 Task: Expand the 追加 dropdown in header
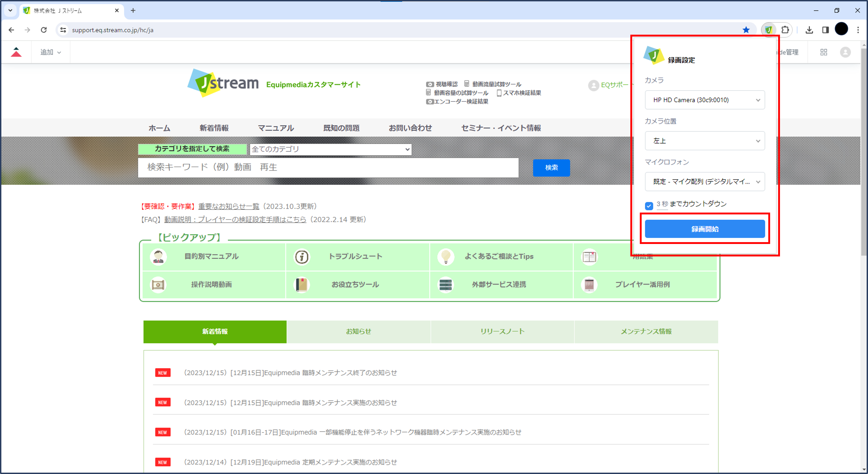[x=51, y=52]
